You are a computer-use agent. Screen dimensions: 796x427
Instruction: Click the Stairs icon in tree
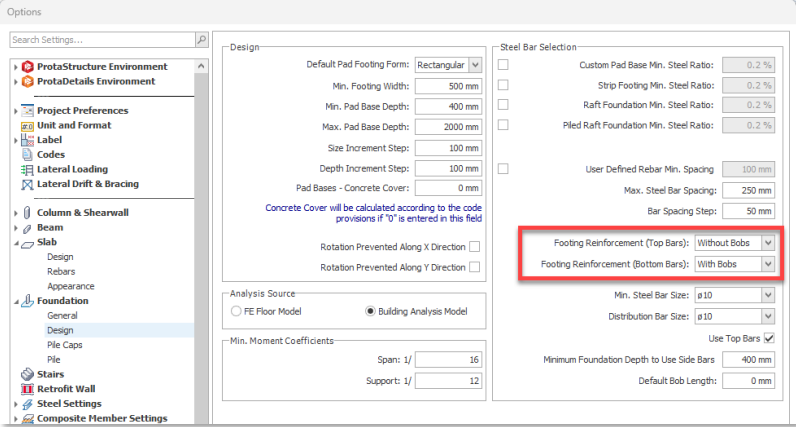point(28,374)
